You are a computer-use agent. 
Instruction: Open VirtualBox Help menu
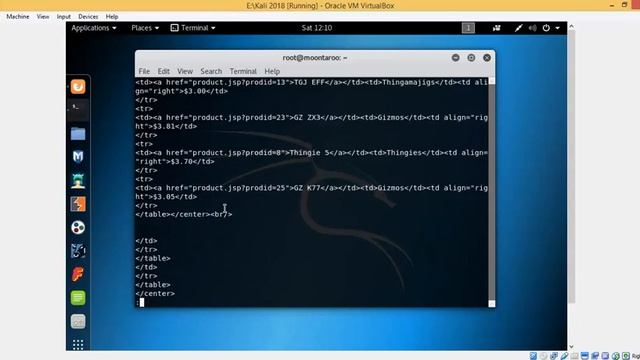point(112,16)
